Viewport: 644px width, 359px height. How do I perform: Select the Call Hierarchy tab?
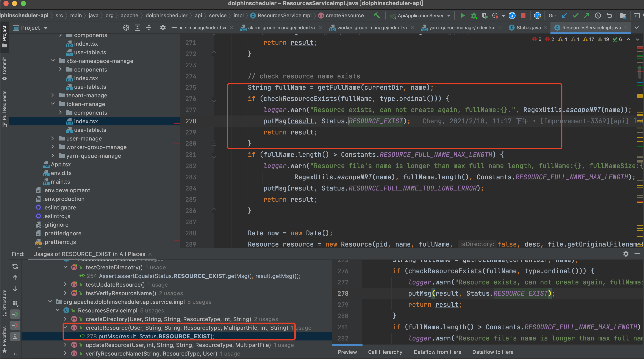[x=385, y=352]
